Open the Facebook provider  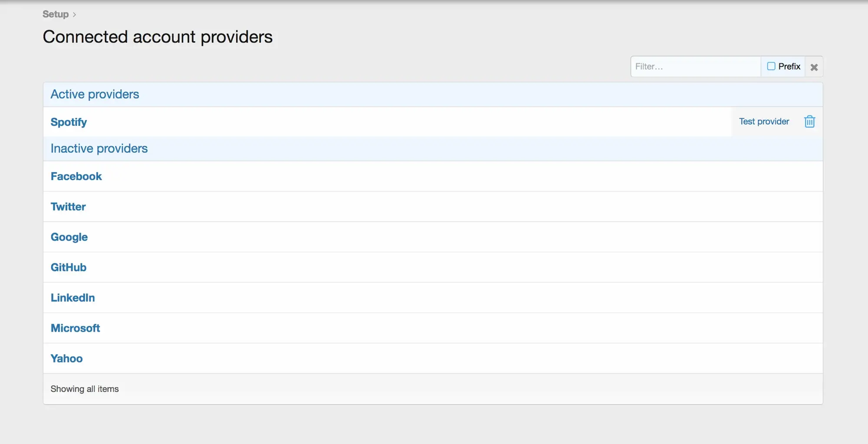(x=76, y=176)
